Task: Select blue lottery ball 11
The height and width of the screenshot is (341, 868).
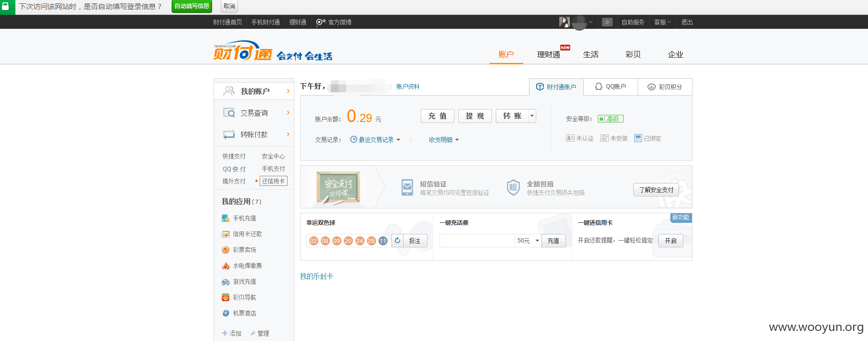Action: pyautogui.click(x=383, y=241)
